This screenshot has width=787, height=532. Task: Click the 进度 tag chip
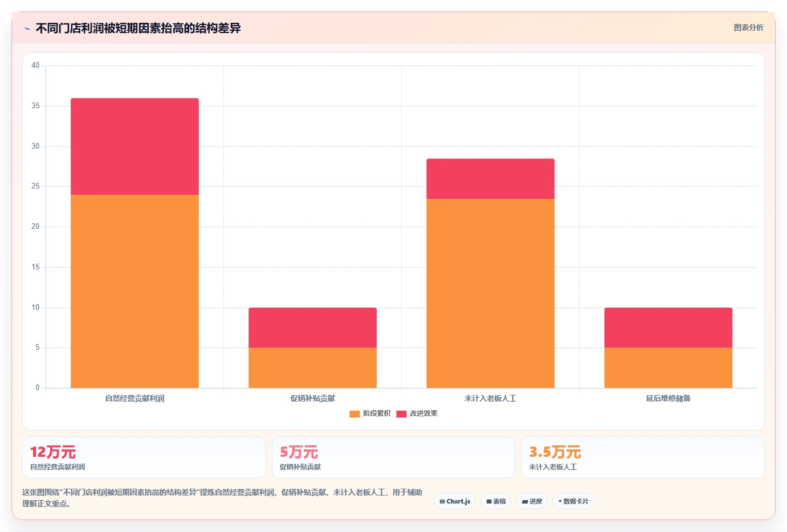click(x=532, y=501)
